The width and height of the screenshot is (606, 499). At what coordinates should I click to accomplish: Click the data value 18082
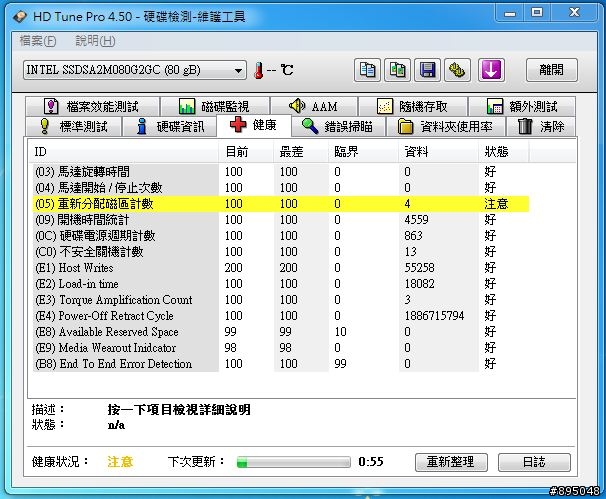[x=420, y=284]
